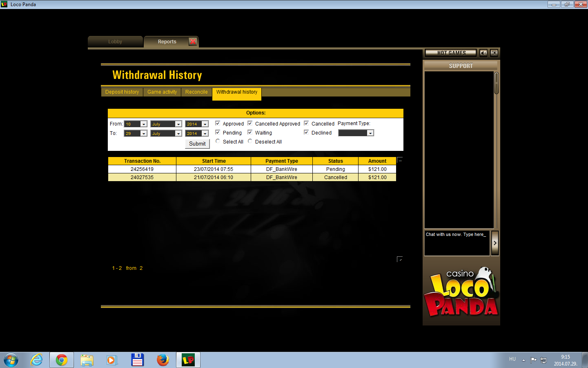The image size is (588, 368).
Task: Sort by Payment Type column header
Action: (282, 161)
